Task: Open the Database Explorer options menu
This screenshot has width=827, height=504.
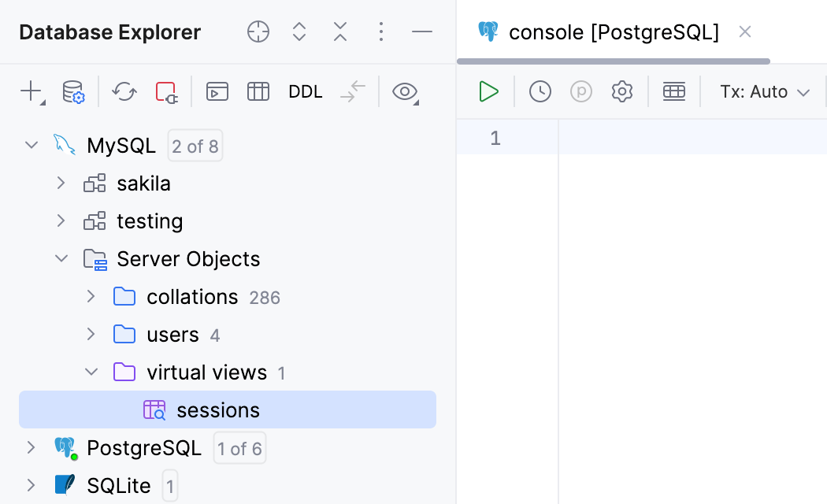Action: 381,31
